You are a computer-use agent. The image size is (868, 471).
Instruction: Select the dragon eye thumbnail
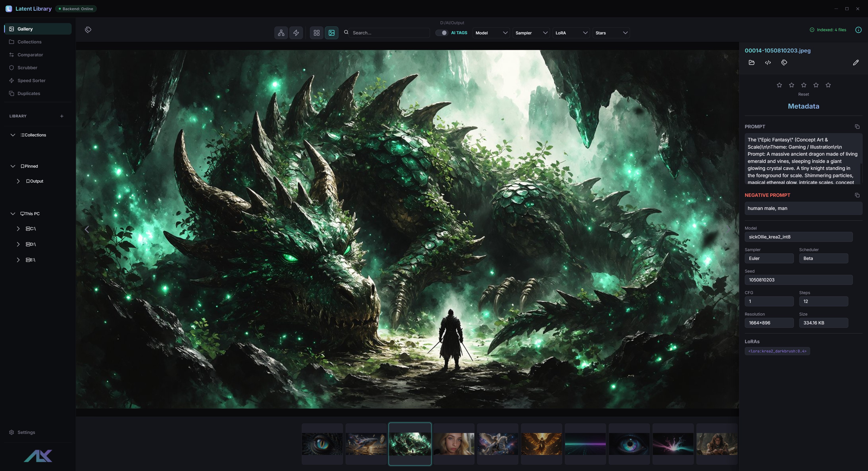pos(322,444)
